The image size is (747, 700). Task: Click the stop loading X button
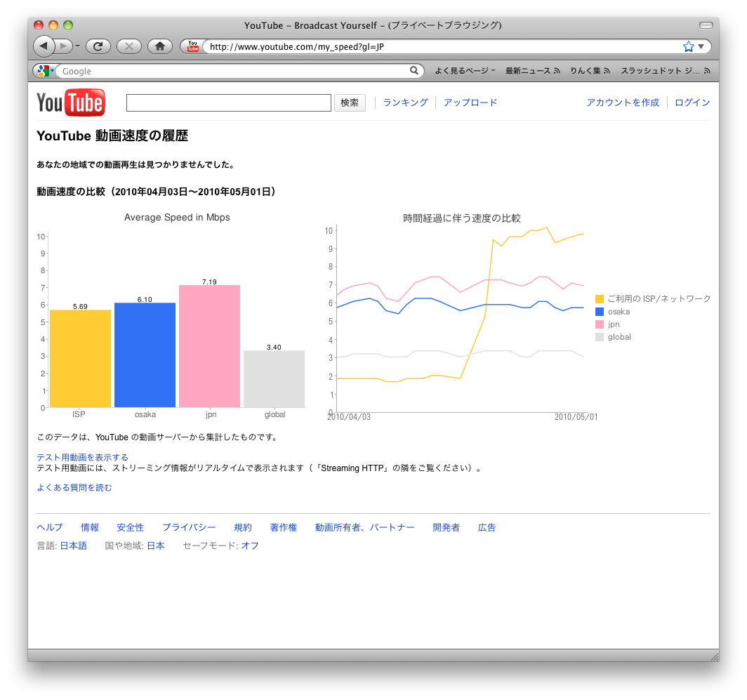pyautogui.click(x=128, y=46)
